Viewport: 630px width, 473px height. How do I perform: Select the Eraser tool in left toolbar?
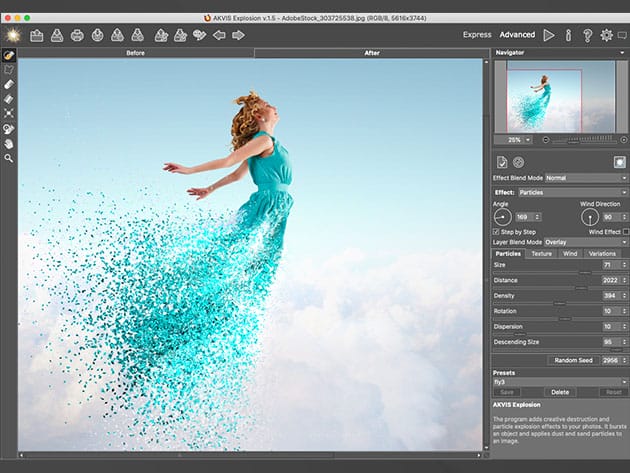tap(8, 85)
